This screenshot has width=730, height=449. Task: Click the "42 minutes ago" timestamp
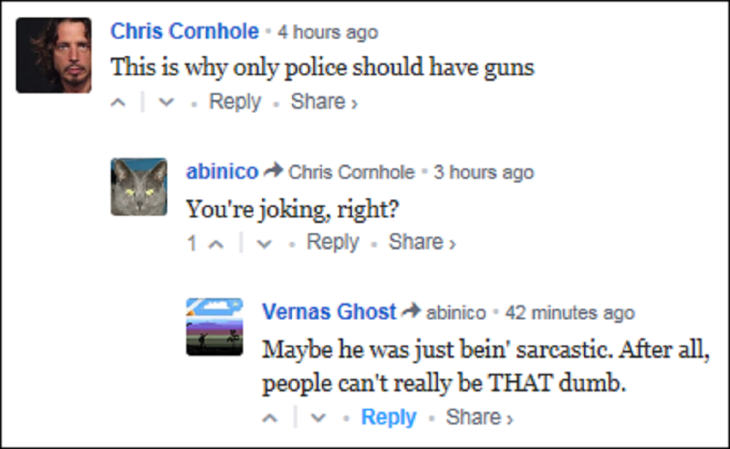coord(569,313)
